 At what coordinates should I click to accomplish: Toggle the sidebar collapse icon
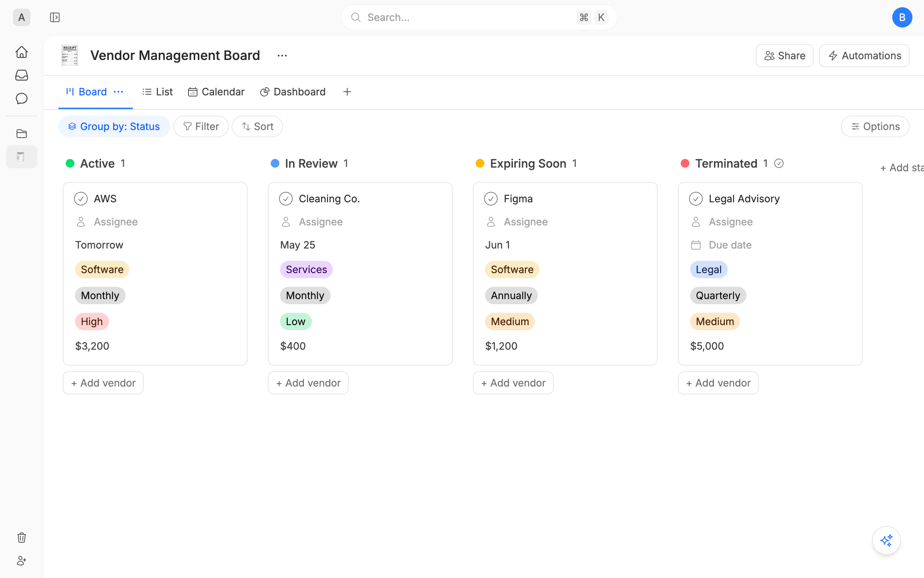point(55,17)
